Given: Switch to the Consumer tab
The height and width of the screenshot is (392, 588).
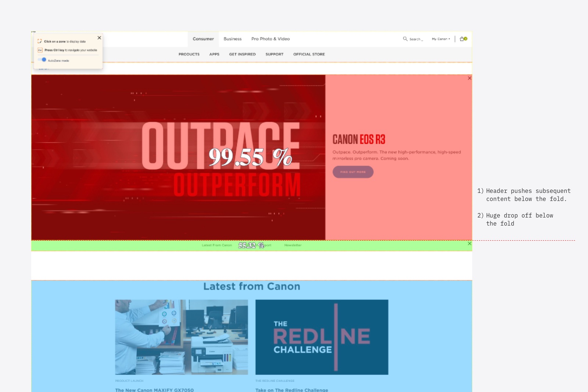Looking at the screenshot, I should pyautogui.click(x=203, y=39).
